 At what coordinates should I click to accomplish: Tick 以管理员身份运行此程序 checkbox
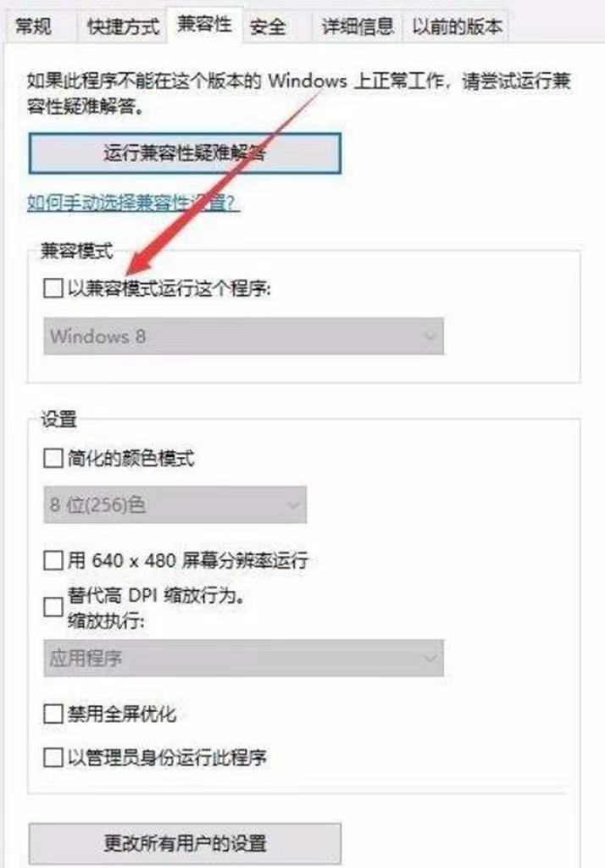point(53,757)
